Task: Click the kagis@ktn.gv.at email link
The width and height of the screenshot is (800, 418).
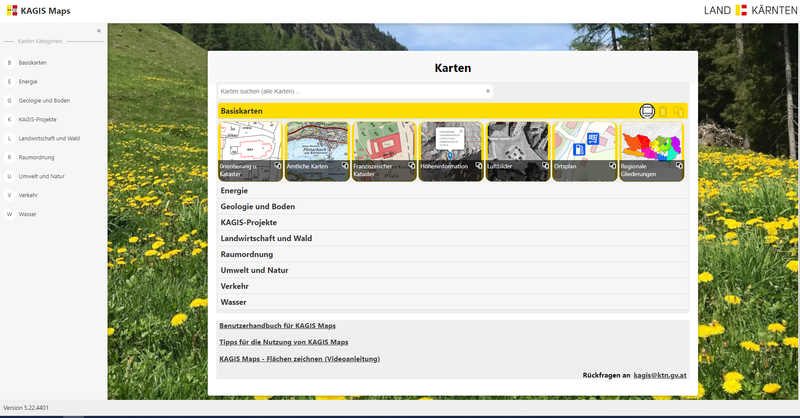Action: [x=660, y=375]
